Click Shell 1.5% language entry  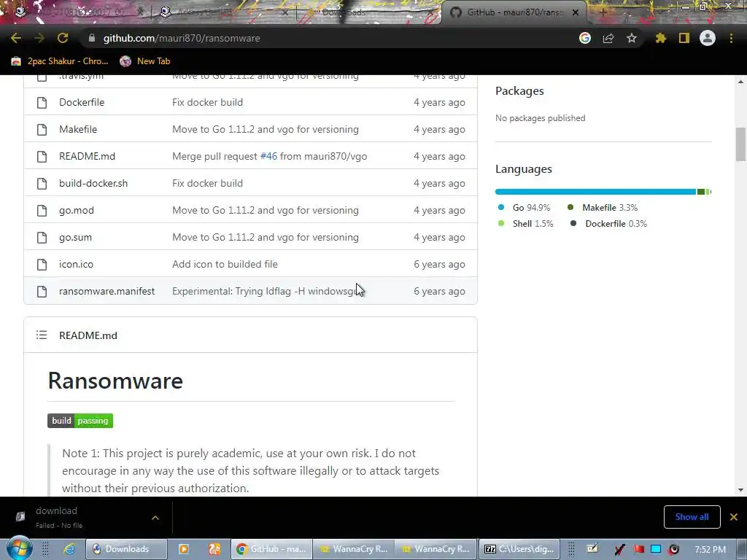click(525, 224)
